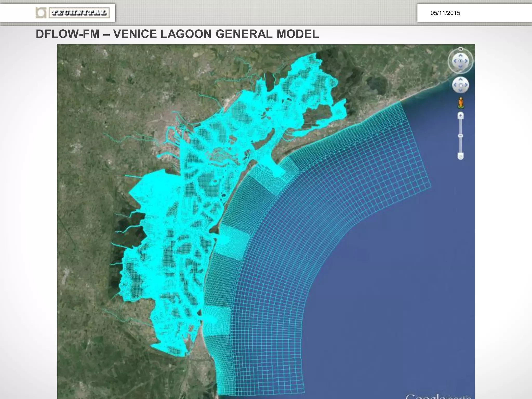Viewport: 532px width, 399px height.
Task: Tilt view down with Look joystick arrow
Action: pyautogui.click(x=461, y=67)
